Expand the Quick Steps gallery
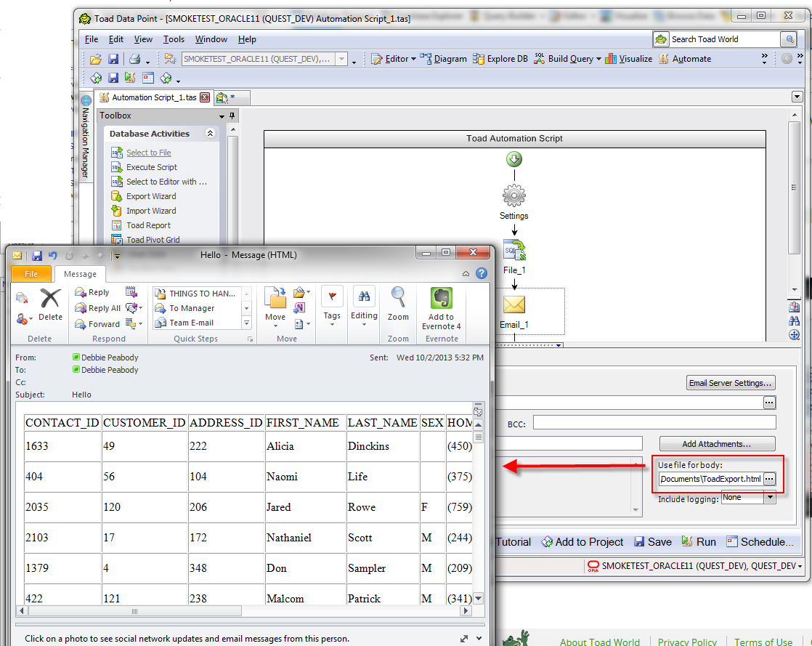Screen dimensions: 812x646 point(246,323)
